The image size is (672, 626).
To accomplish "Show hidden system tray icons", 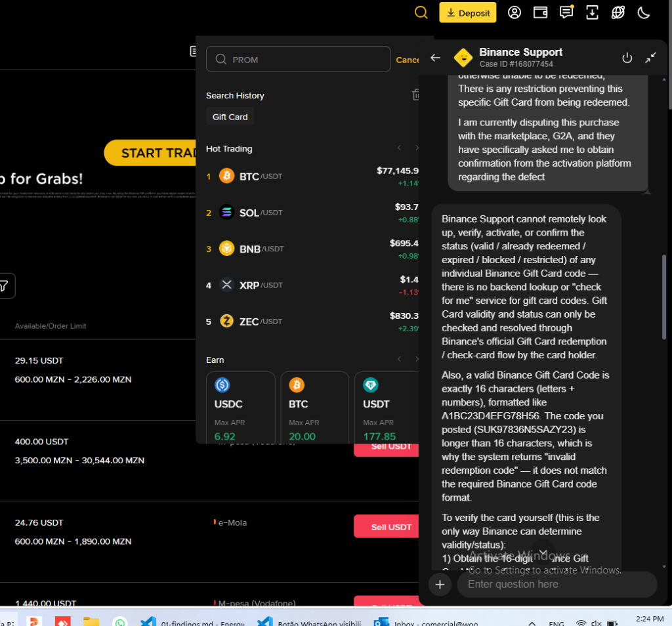I will (532, 623).
